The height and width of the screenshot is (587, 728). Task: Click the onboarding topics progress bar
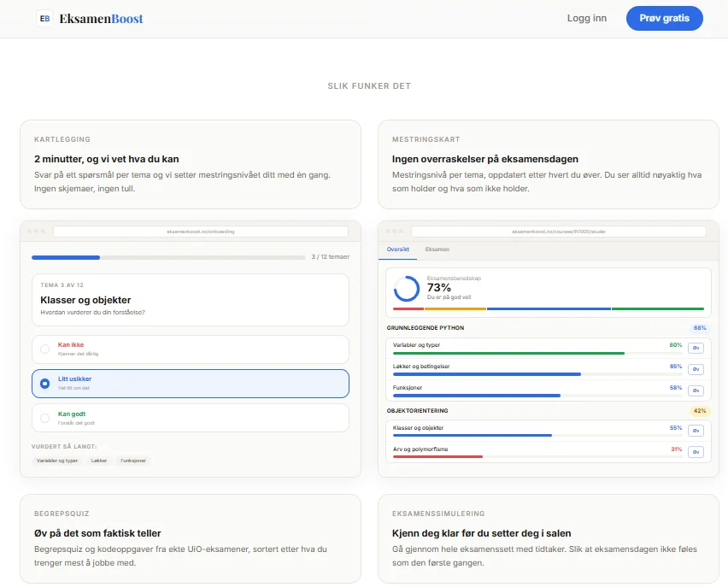pyautogui.click(x=168, y=257)
